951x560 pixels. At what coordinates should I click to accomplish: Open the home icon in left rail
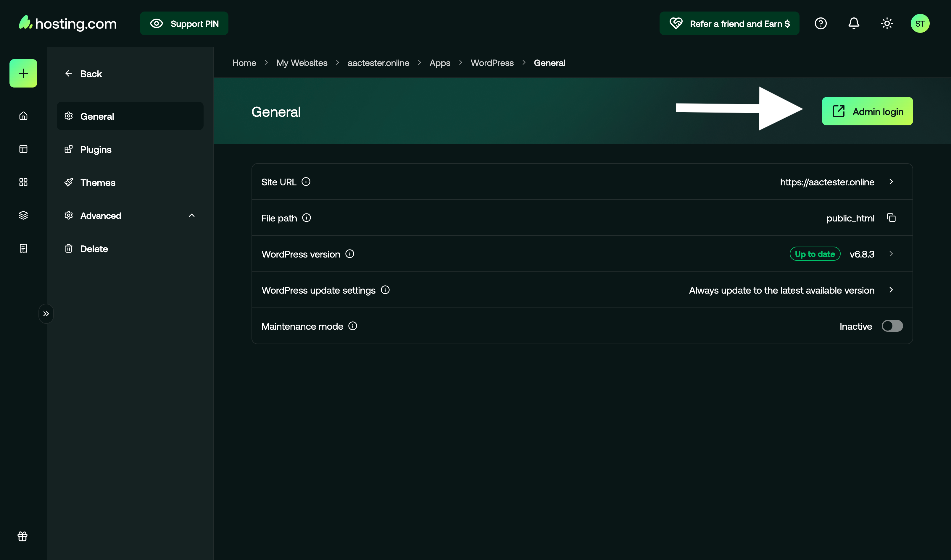[23, 116]
